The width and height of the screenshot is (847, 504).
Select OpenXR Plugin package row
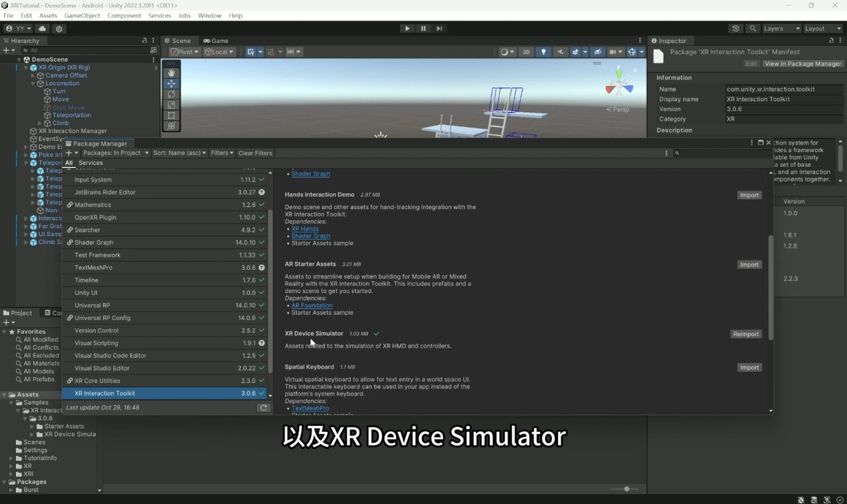coord(165,218)
